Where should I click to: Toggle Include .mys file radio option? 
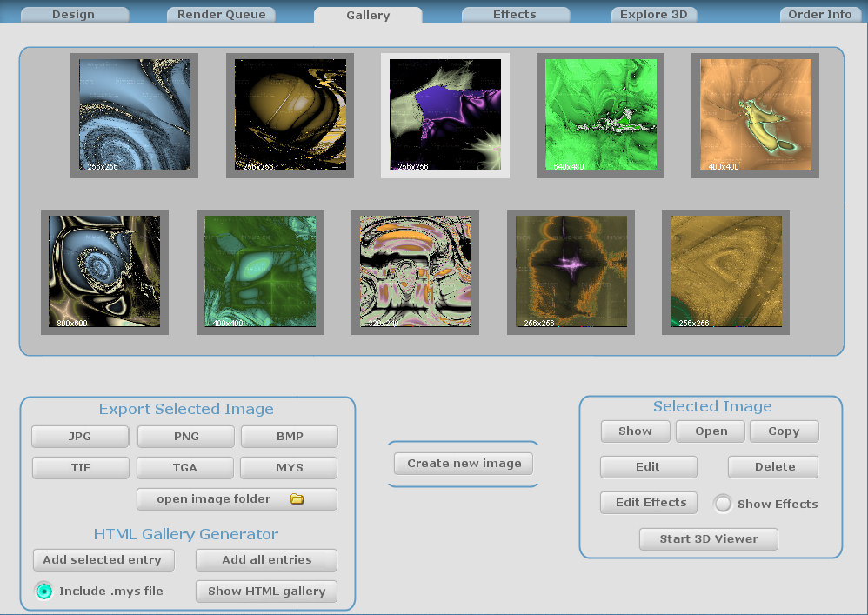click(44, 592)
